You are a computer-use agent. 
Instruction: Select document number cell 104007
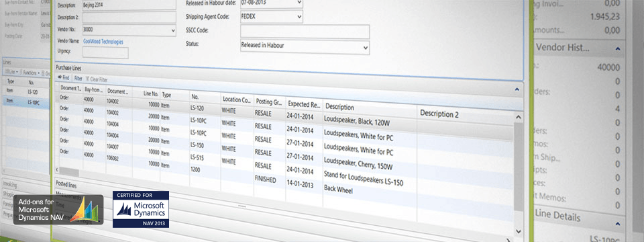(x=113, y=147)
